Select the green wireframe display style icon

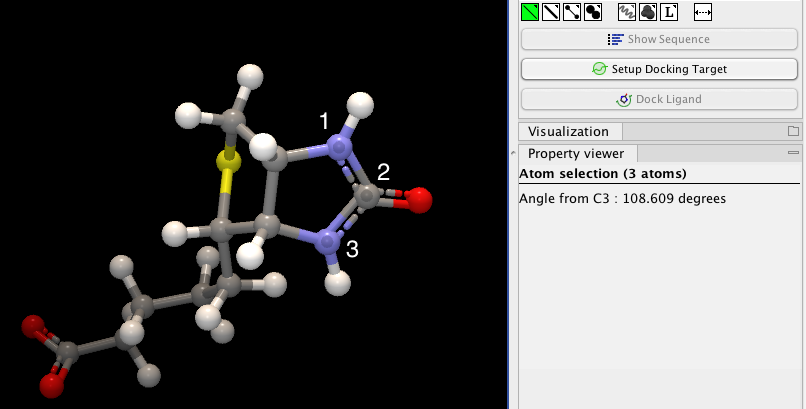(530, 12)
